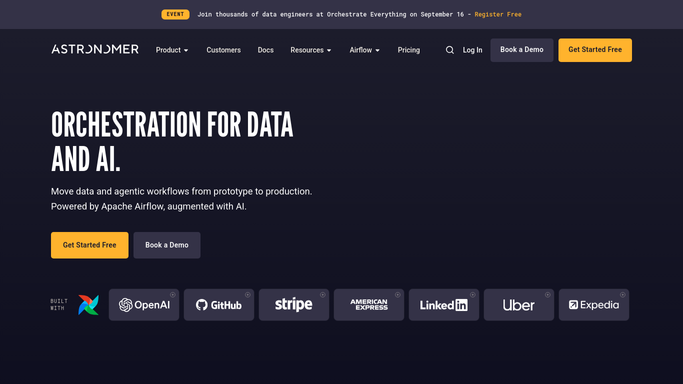Open the Stripe logo card
This screenshot has height=384, width=683.
(294, 305)
